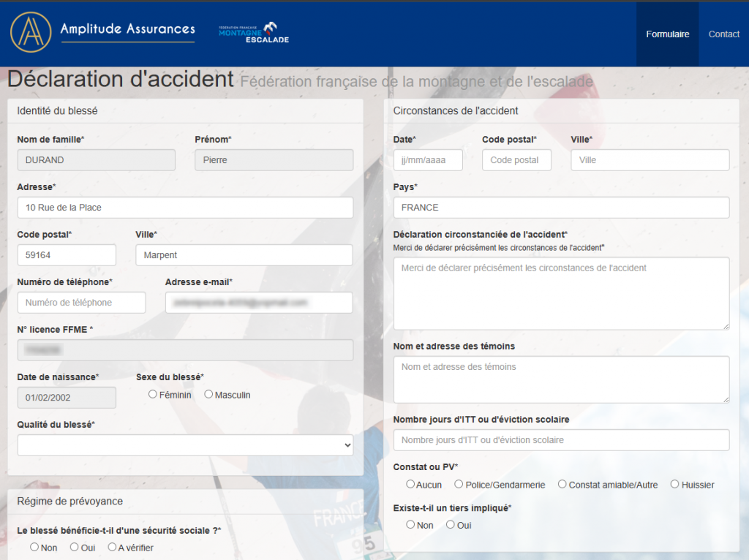
Task: Choose Oui for sécurité sociale
Action: coord(74,547)
